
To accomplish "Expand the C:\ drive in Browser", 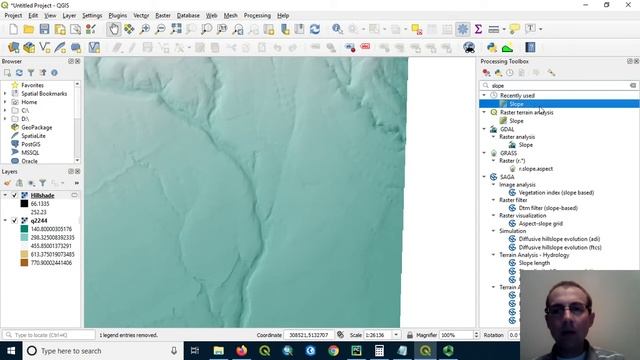I will coord(5,111).
